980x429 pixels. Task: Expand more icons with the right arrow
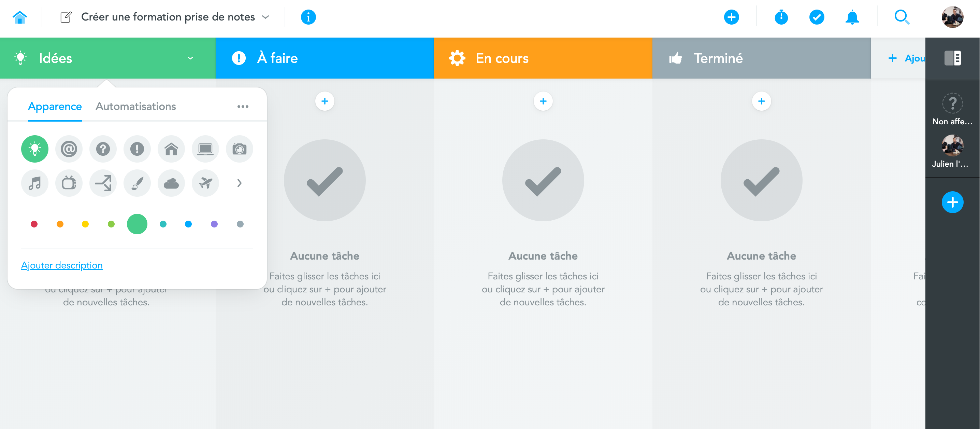click(240, 183)
